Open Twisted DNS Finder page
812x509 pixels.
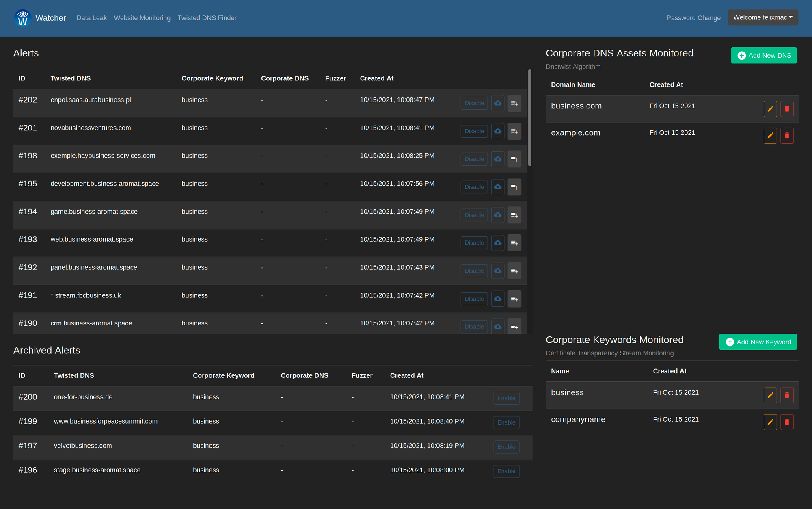click(207, 18)
